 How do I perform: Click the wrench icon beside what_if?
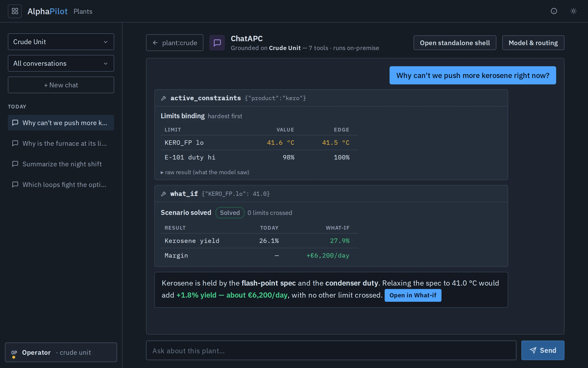tap(163, 194)
